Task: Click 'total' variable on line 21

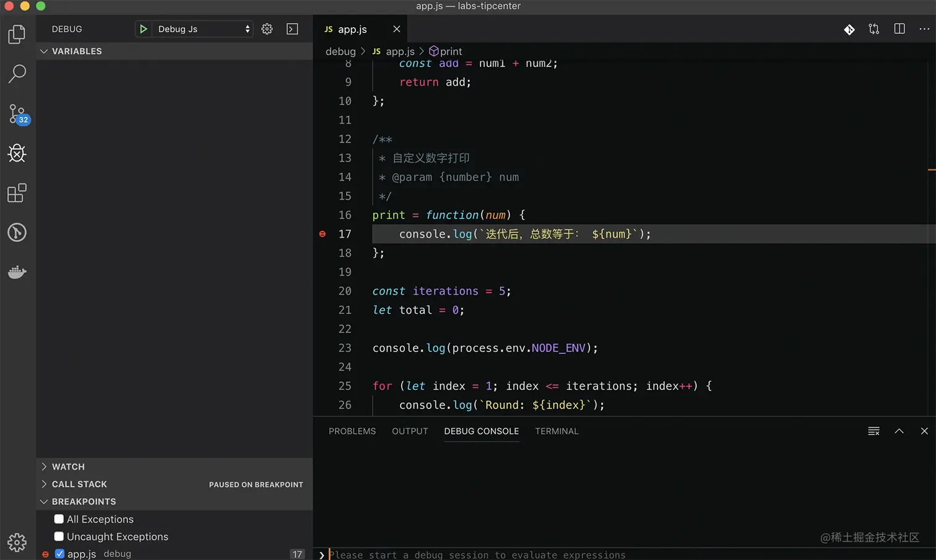Action: point(415,310)
